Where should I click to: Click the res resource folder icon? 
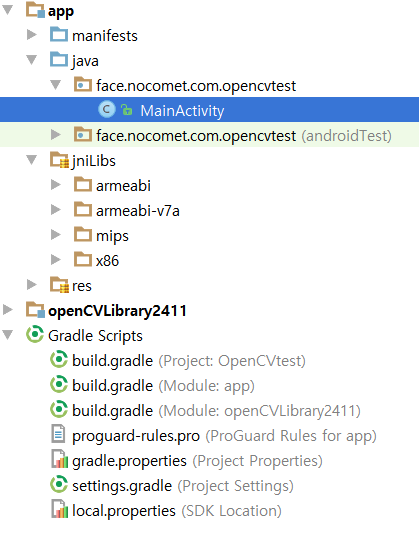(x=59, y=284)
